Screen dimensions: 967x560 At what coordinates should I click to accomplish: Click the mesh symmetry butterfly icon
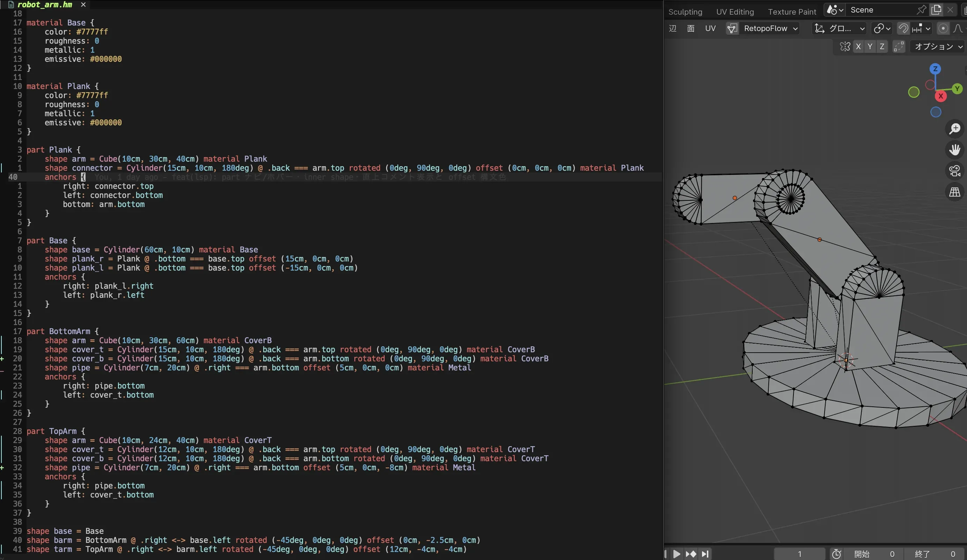[845, 47]
